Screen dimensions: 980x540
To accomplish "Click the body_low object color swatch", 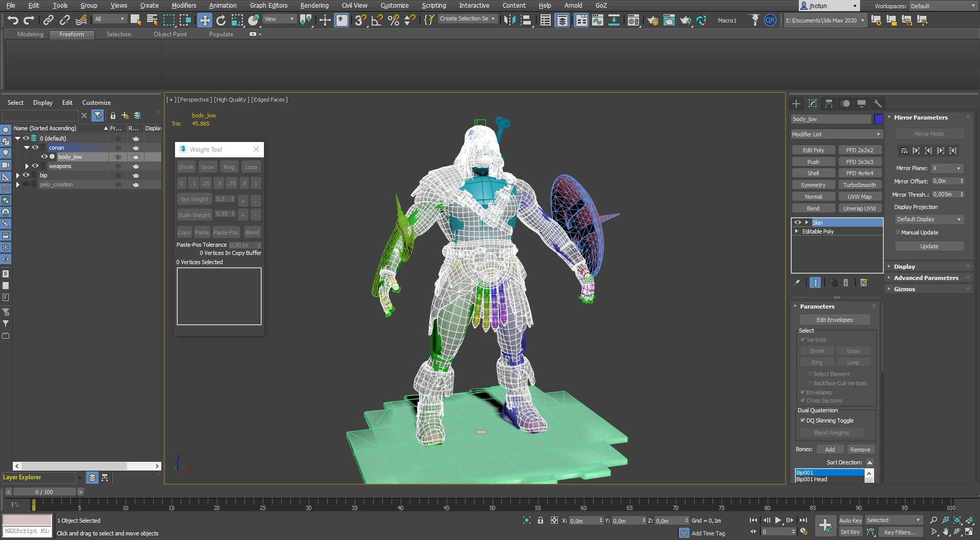I will click(878, 119).
